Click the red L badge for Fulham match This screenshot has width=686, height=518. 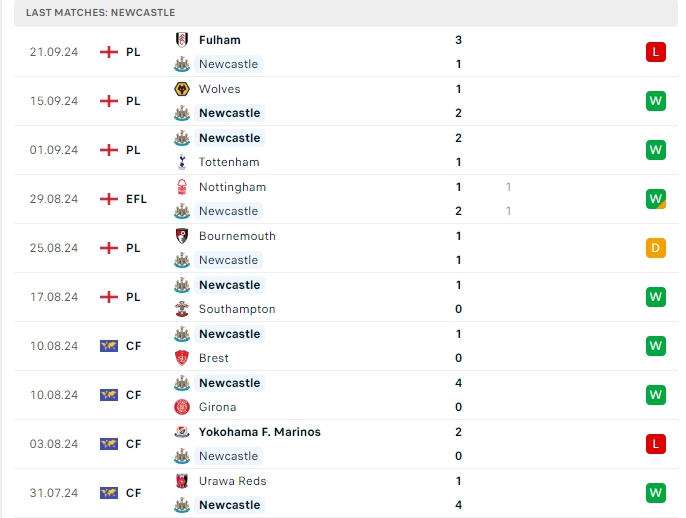pyautogui.click(x=656, y=52)
